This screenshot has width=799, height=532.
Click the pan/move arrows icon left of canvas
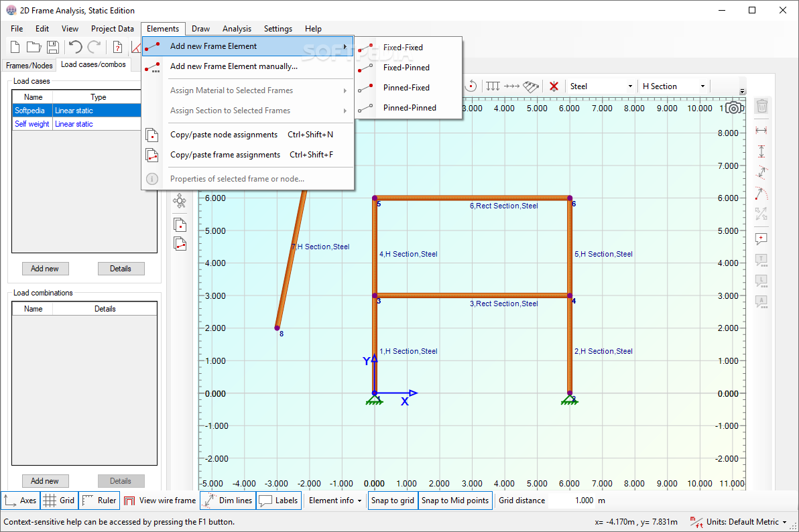pyautogui.click(x=180, y=201)
